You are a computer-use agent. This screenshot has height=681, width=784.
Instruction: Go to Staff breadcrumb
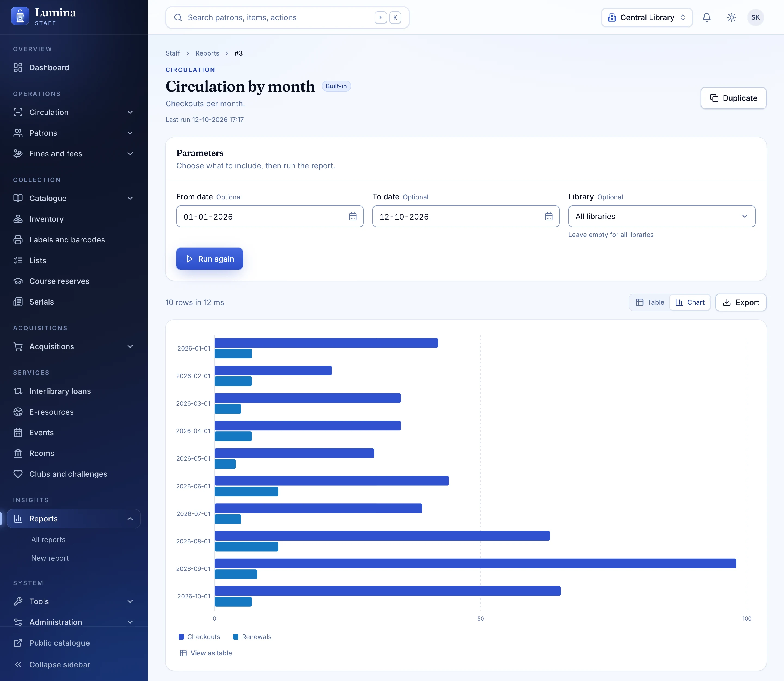point(172,53)
